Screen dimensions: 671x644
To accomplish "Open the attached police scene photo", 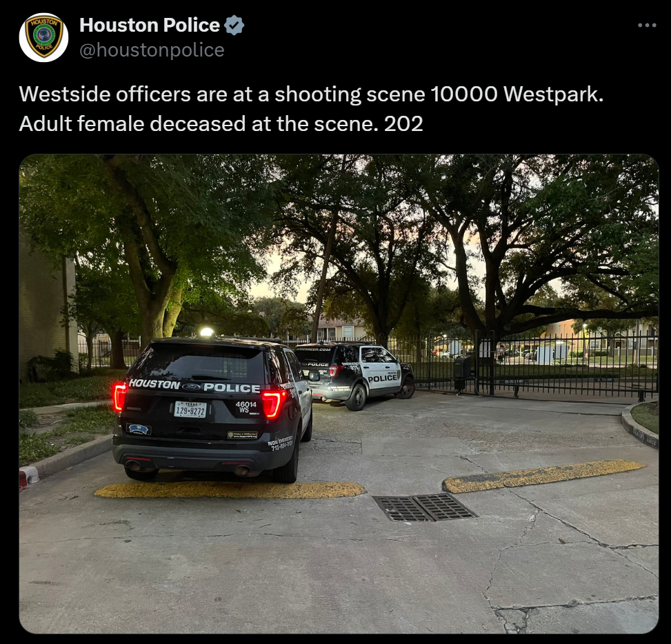I will click(x=339, y=394).
